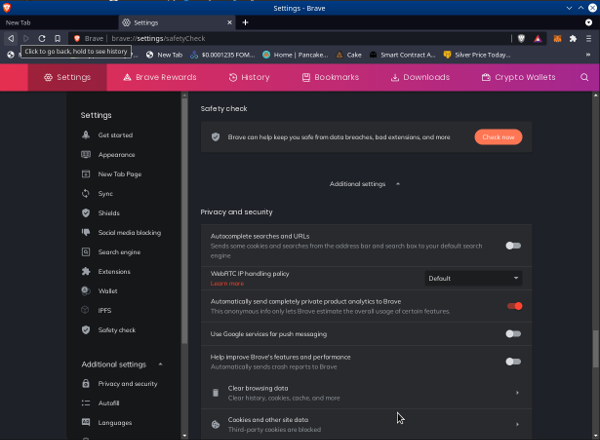Open Crypto Wallets header tab
600x440 pixels.
pos(518,77)
